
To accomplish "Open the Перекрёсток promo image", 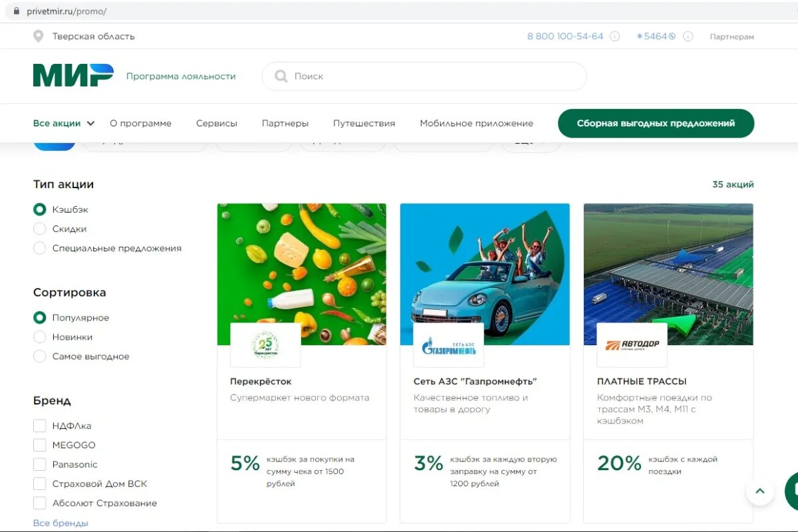I will point(302,274).
